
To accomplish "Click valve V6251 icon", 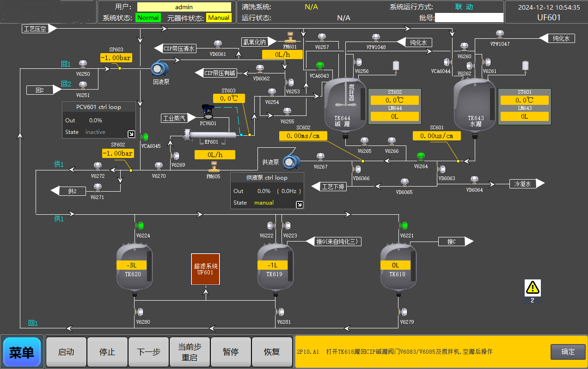I will pyautogui.click(x=83, y=85).
